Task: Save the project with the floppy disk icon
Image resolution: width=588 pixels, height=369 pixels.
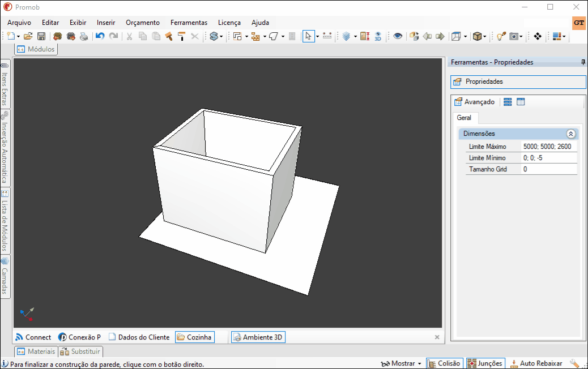Action: click(x=41, y=36)
